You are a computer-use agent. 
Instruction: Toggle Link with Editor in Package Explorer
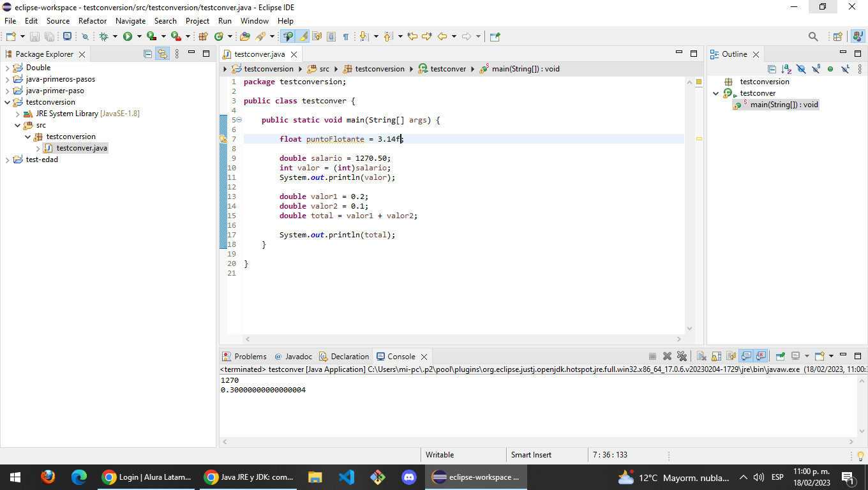[163, 54]
